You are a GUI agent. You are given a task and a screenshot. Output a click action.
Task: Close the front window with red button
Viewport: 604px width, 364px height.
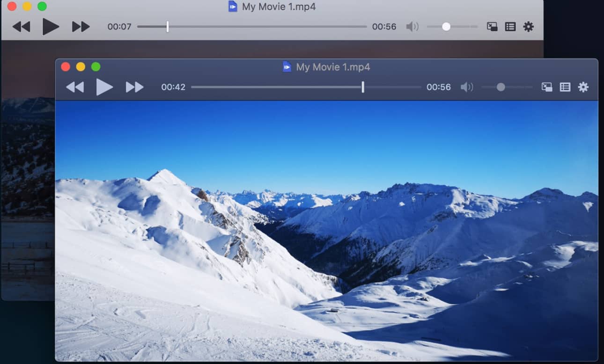point(66,67)
